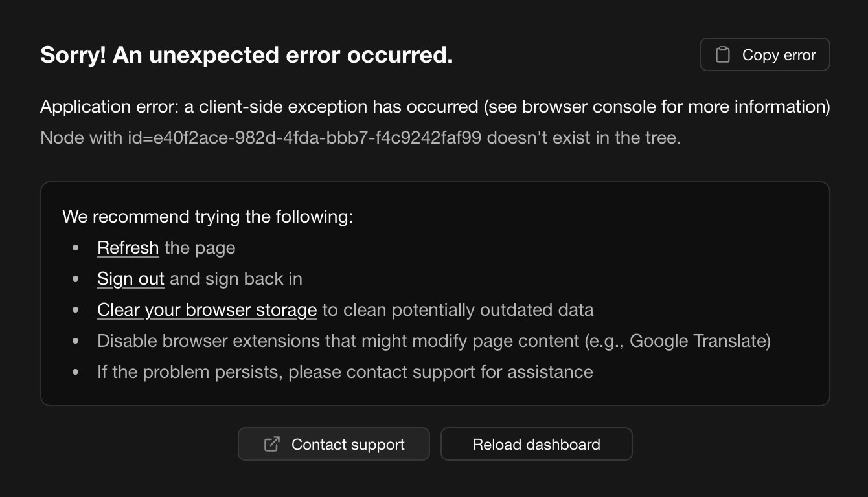Click 'to clean potentially outdated data' text

[457, 310]
